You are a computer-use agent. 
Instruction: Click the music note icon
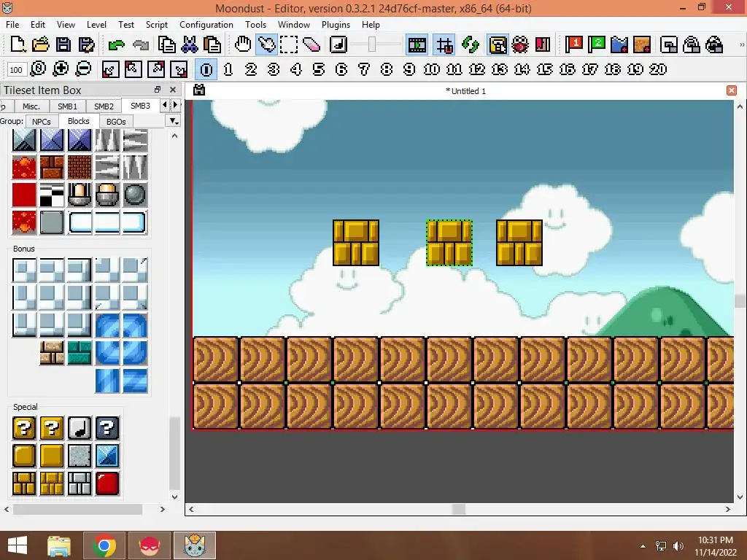point(338,44)
